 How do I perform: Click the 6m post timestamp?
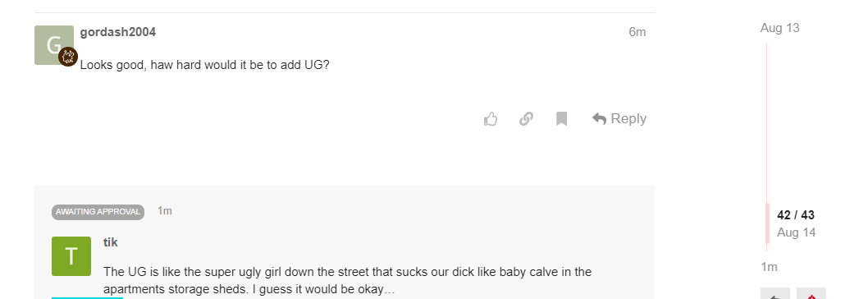tap(637, 32)
